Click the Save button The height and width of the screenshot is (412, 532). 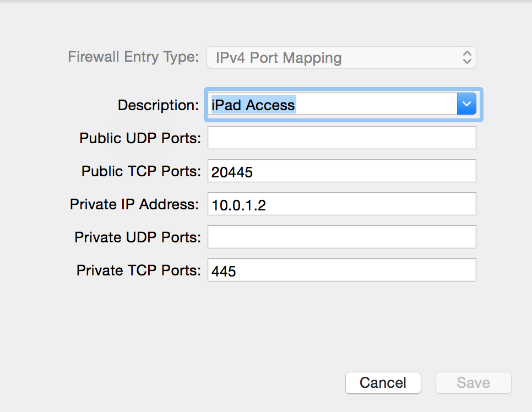(473, 383)
